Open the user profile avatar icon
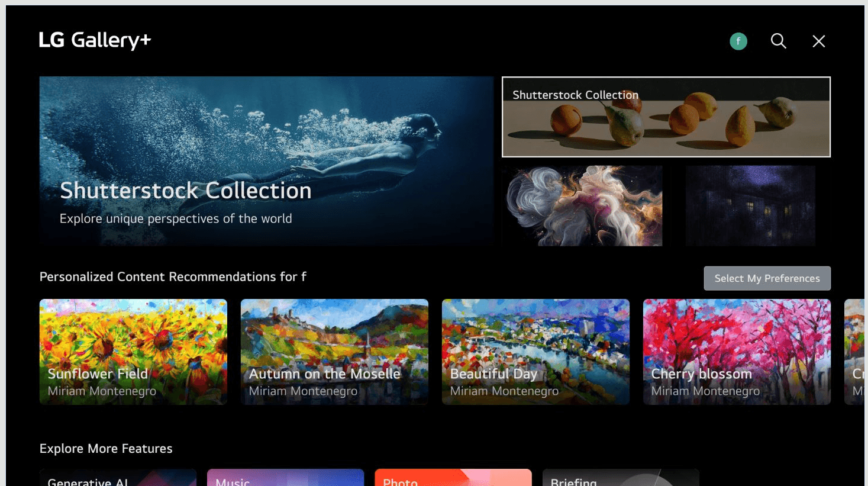The image size is (868, 486). (x=738, y=41)
